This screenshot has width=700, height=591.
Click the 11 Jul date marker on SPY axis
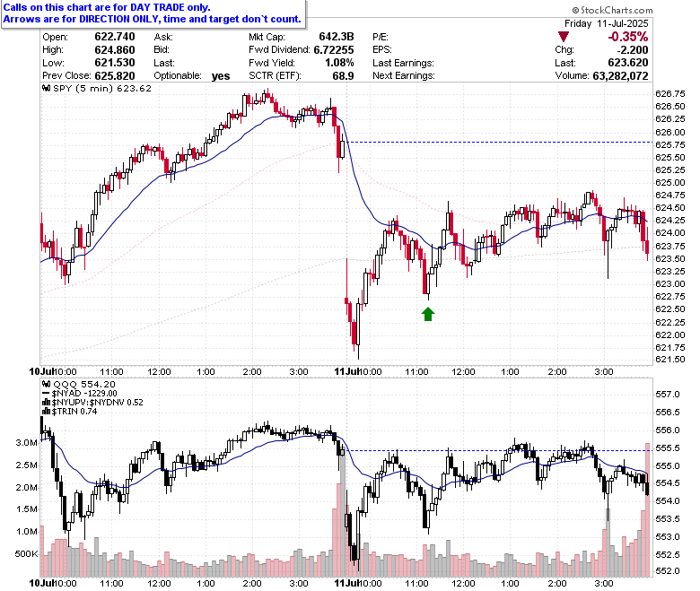(x=347, y=371)
